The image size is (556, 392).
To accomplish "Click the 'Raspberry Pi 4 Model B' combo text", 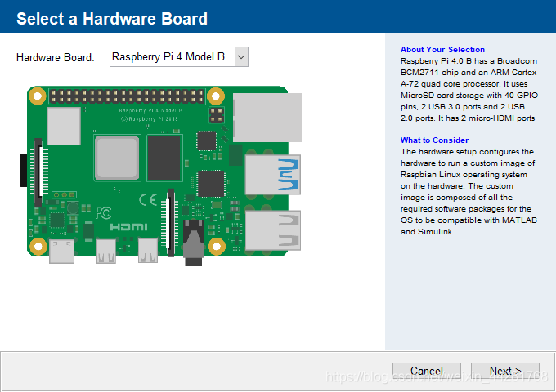I will [168, 56].
